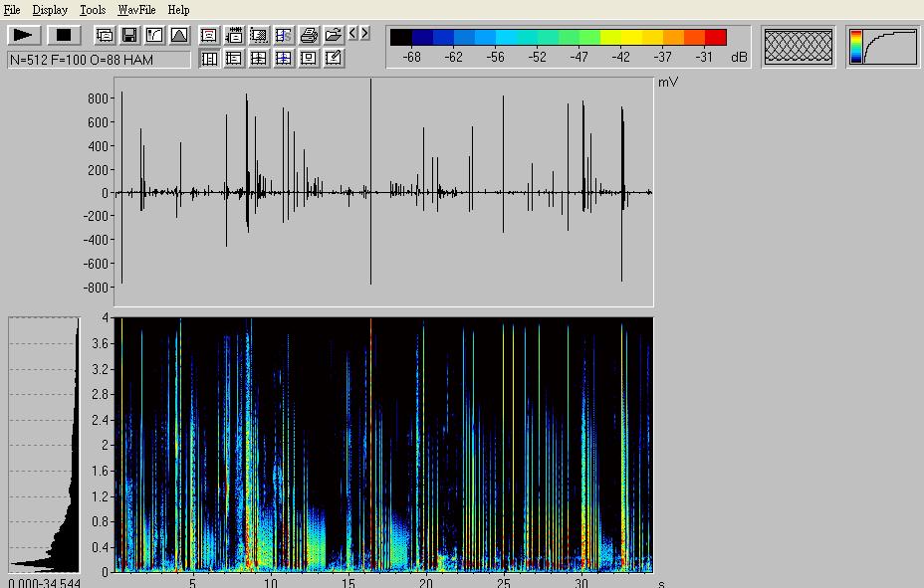This screenshot has width=924, height=588.
Task: Open the Tools menu
Action: 93,9
